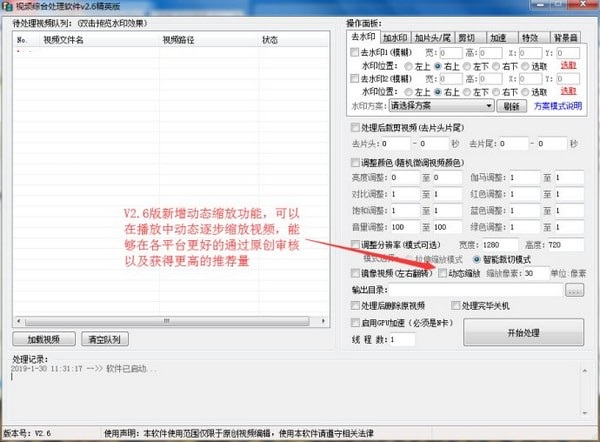This screenshot has height=442, width=600.
Task: Open the 方案模式说明 link
Action: pyautogui.click(x=558, y=106)
